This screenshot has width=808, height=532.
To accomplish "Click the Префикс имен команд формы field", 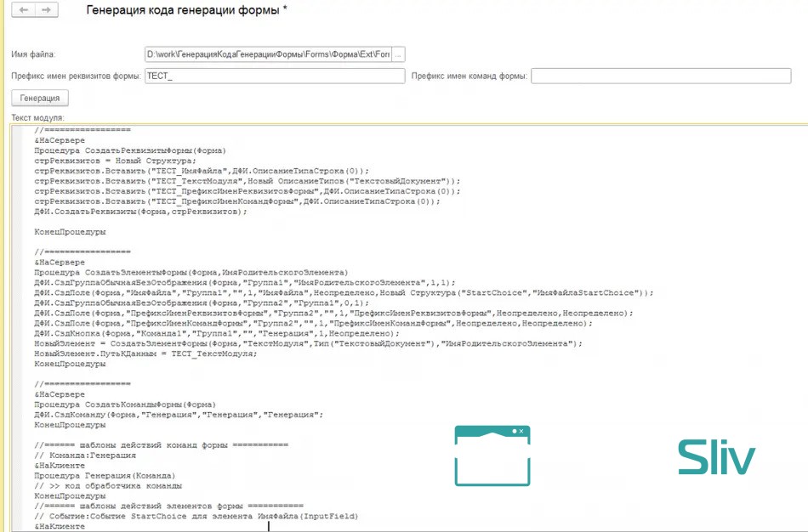I will (668, 76).
